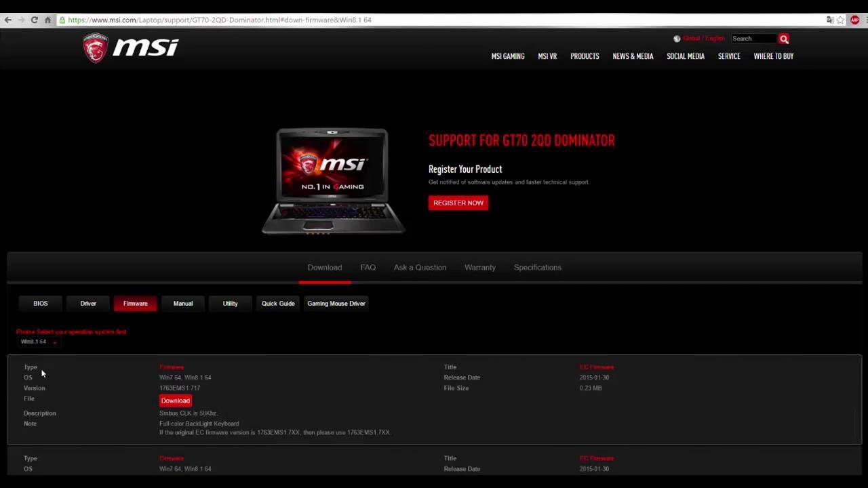The width and height of the screenshot is (868, 488).
Task: Select the Utility download category
Action: coord(231,304)
